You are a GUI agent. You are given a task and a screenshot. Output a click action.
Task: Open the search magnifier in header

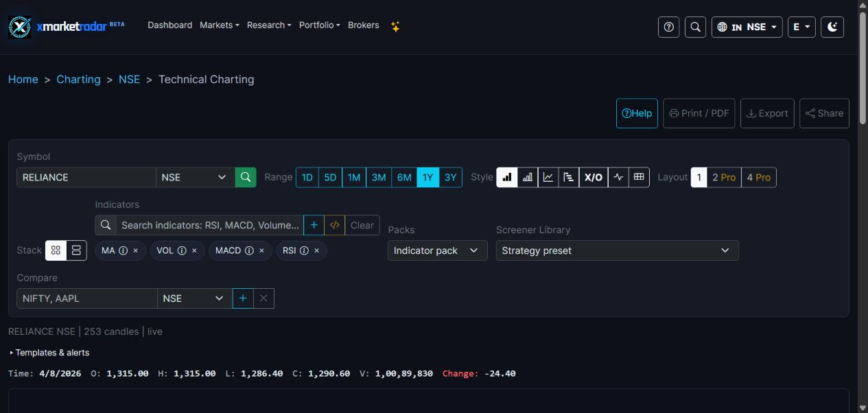(x=695, y=27)
